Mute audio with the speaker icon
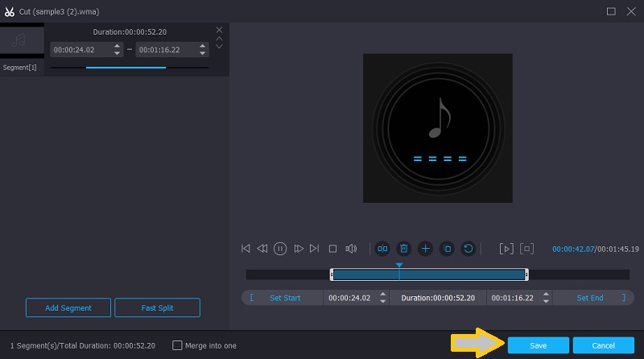This screenshot has height=359, width=644. 351,249
